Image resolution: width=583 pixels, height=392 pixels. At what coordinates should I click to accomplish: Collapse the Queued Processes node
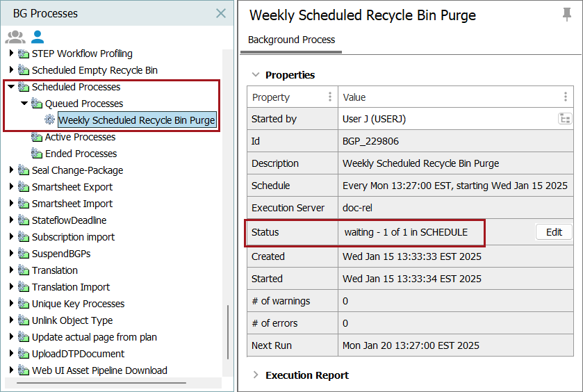[x=24, y=104]
